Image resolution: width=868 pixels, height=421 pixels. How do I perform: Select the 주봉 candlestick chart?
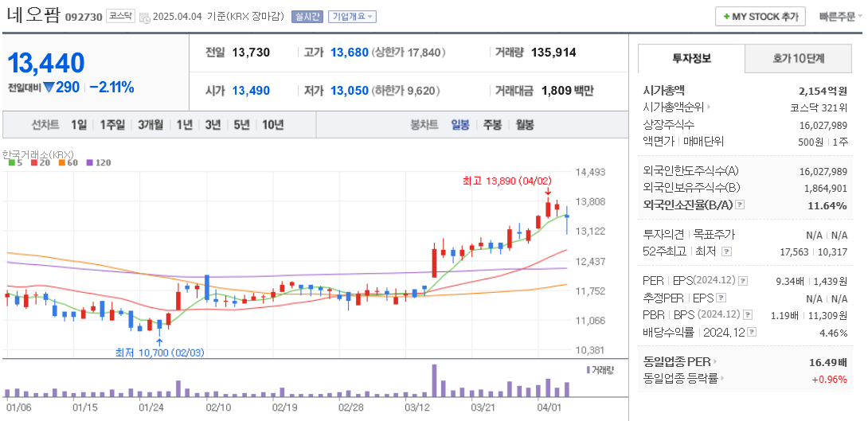point(492,124)
